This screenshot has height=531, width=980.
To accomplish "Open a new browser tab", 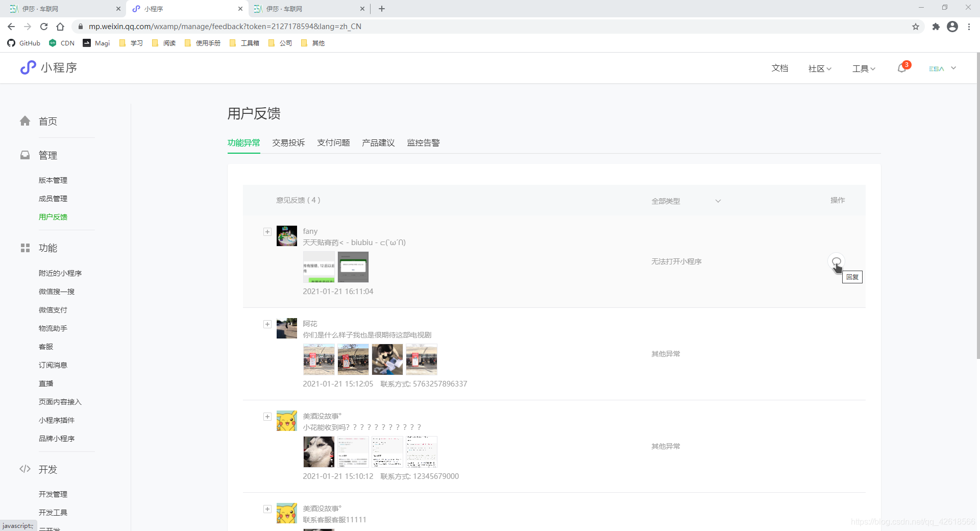I will pyautogui.click(x=382, y=9).
